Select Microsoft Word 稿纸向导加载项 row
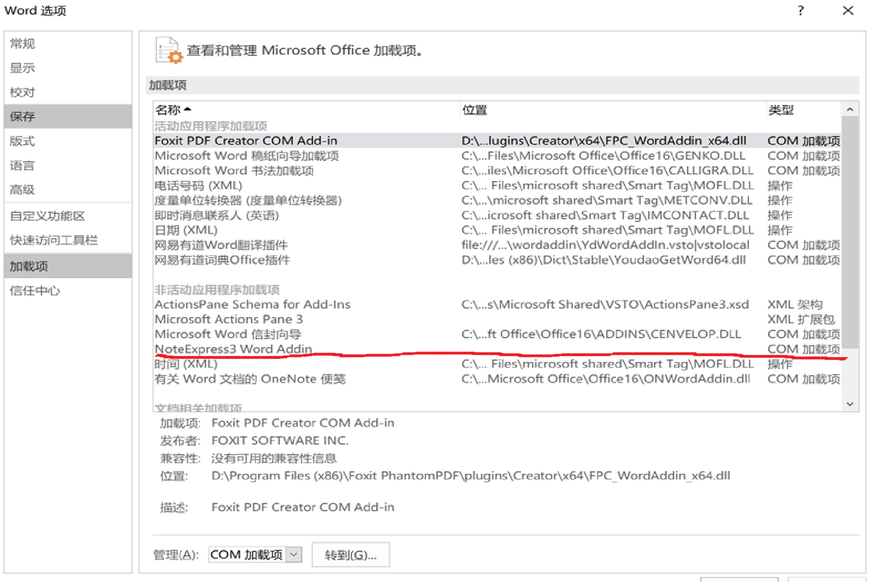The width and height of the screenshot is (882, 588). [497, 155]
